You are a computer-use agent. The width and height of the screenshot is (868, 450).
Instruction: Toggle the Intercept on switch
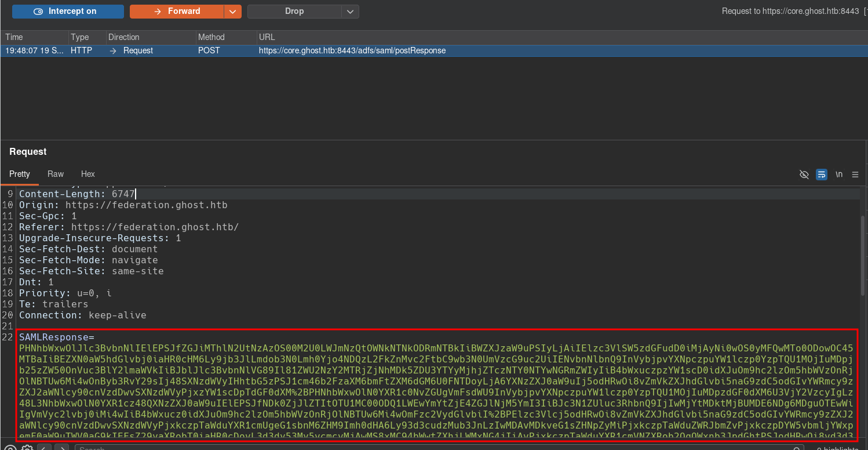[68, 12]
